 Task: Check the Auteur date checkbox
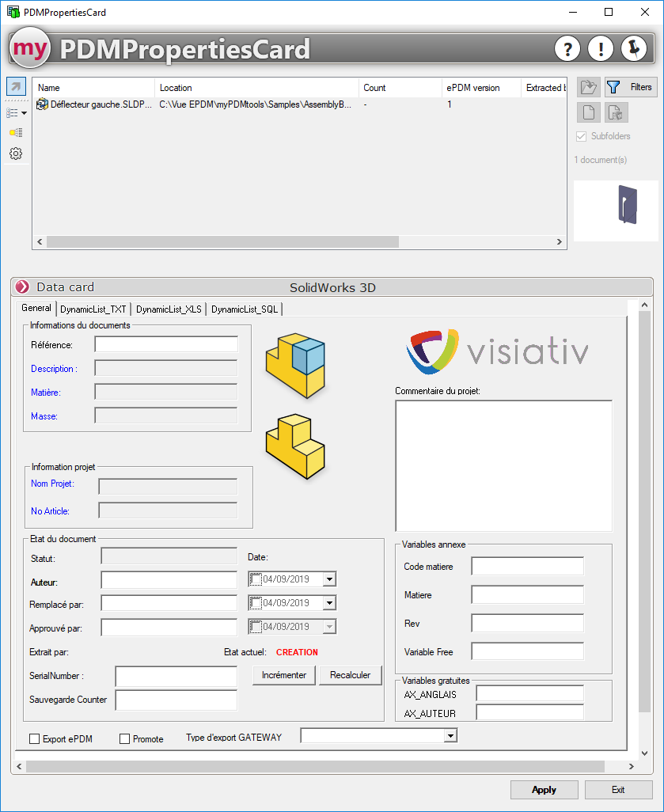tap(255, 580)
